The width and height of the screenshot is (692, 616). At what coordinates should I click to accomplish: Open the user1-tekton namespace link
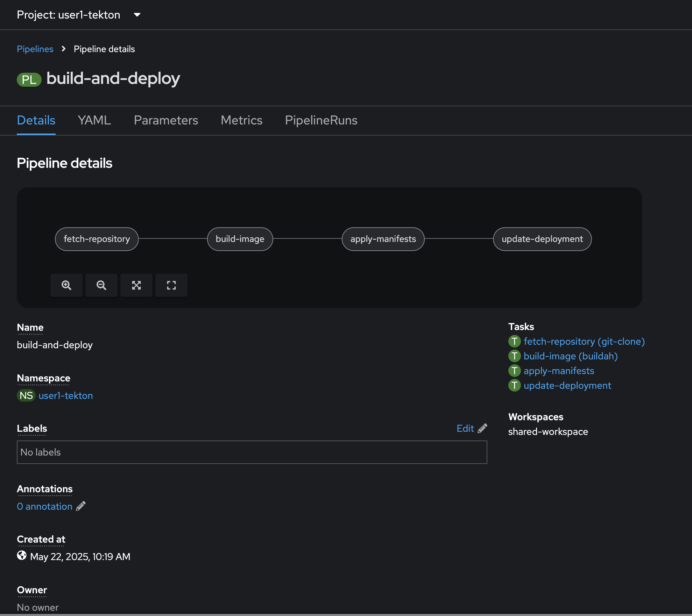[x=66, y=395]
